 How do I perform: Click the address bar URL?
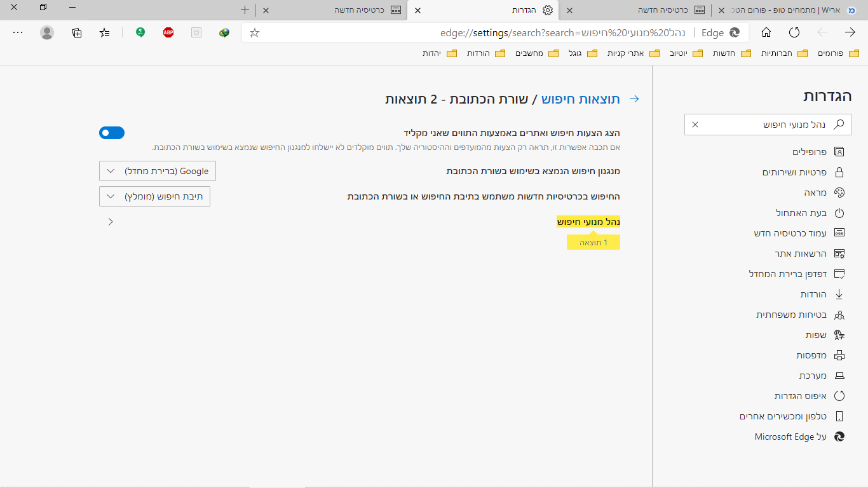563,32
